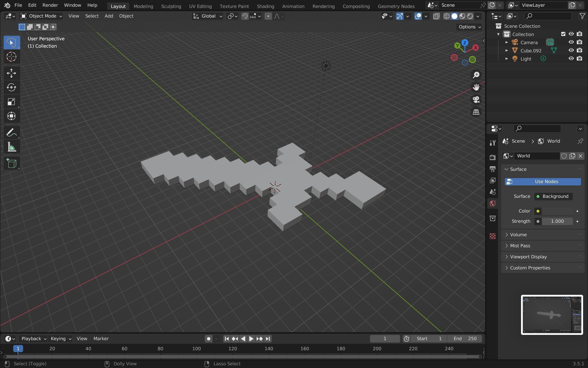588x368 pixels.
Task: Toggle Use Nodes for World
Action: pyautogui.click(x=543, y=182)
